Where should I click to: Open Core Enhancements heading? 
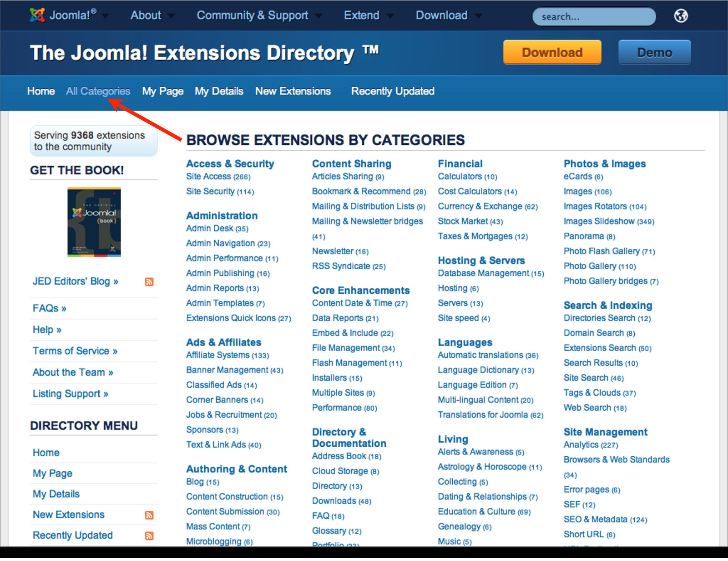point(361,291)
